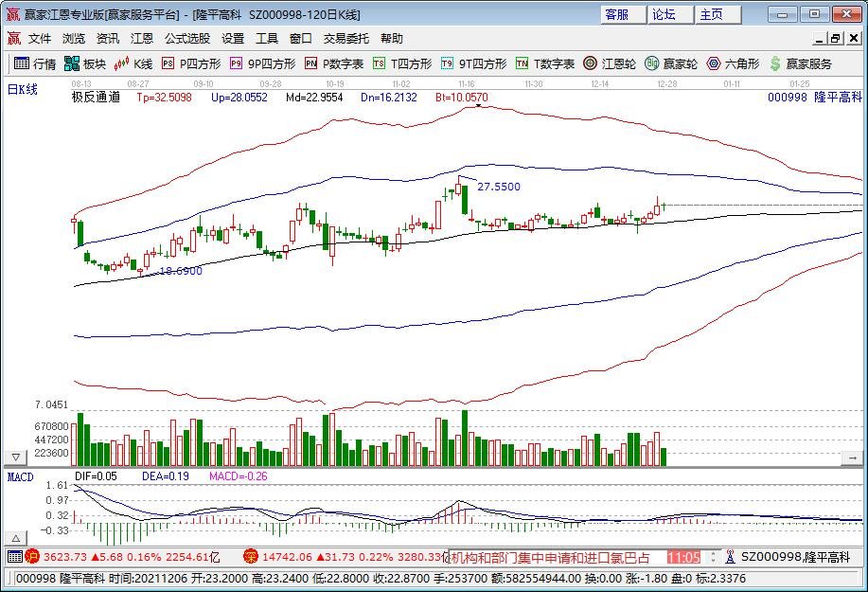This screenshot has height=592, width=868.
Task: Click the DEA=0.19 value
Action: [166, 476]
